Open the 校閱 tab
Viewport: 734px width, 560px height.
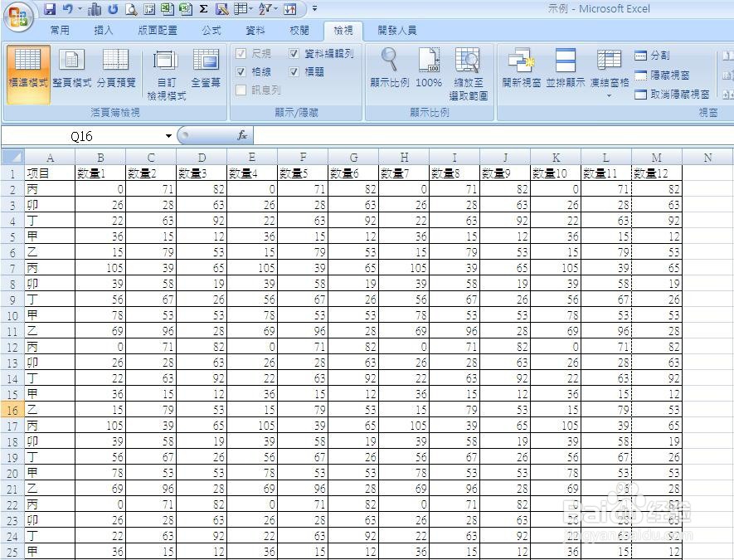click(x=299, y=31)
